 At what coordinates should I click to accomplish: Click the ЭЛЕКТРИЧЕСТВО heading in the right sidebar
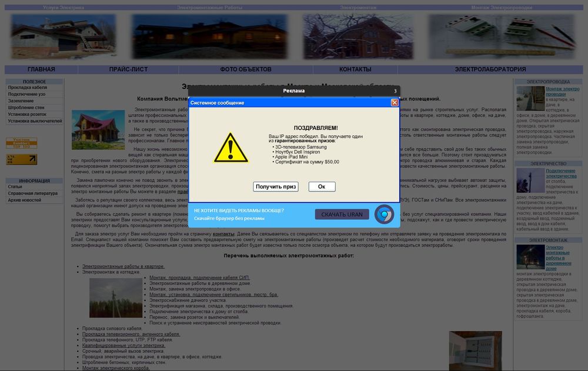(548, 163)
